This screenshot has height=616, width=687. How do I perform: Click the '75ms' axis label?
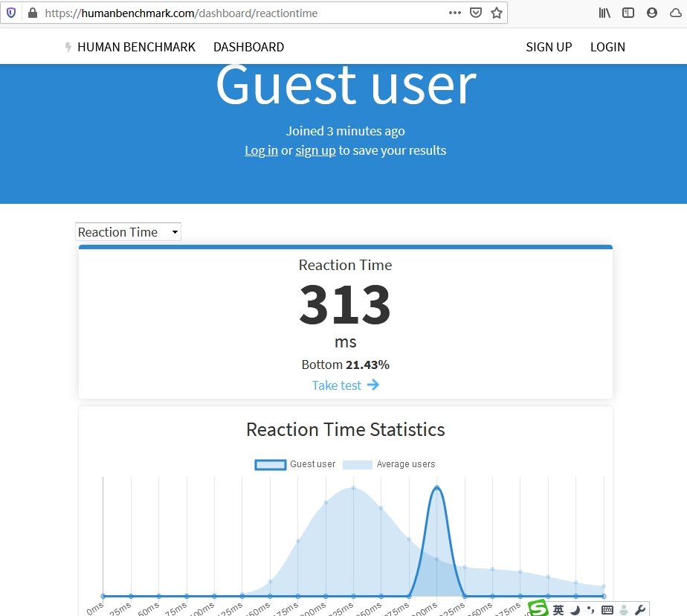coord(175,609)
